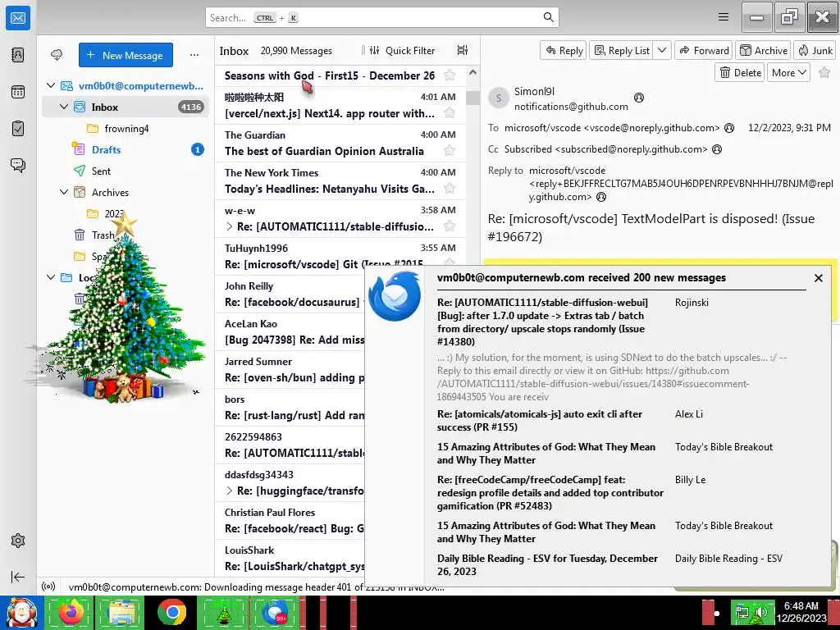Select the Inbox folder
The image size is (840, 630).
[x=126, y=107]
